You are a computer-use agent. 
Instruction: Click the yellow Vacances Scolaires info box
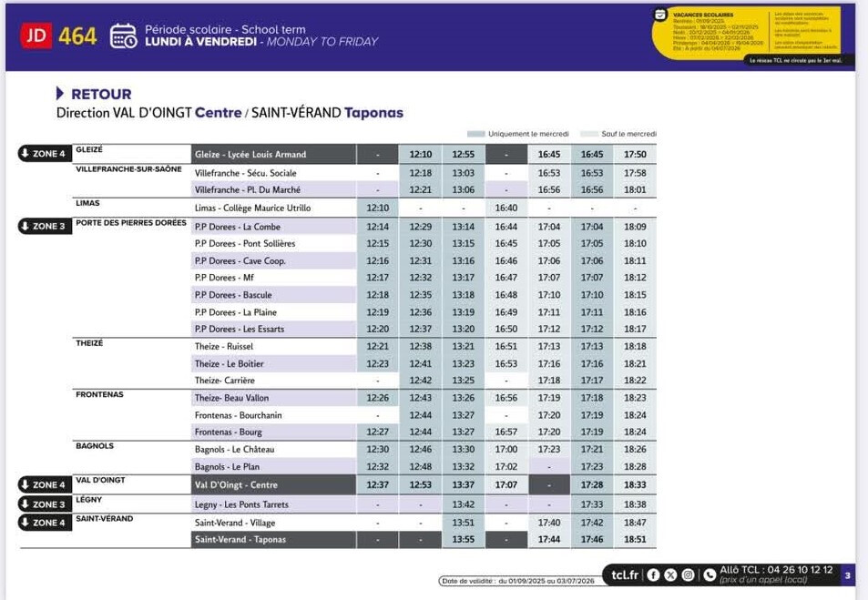pos(748,32)
